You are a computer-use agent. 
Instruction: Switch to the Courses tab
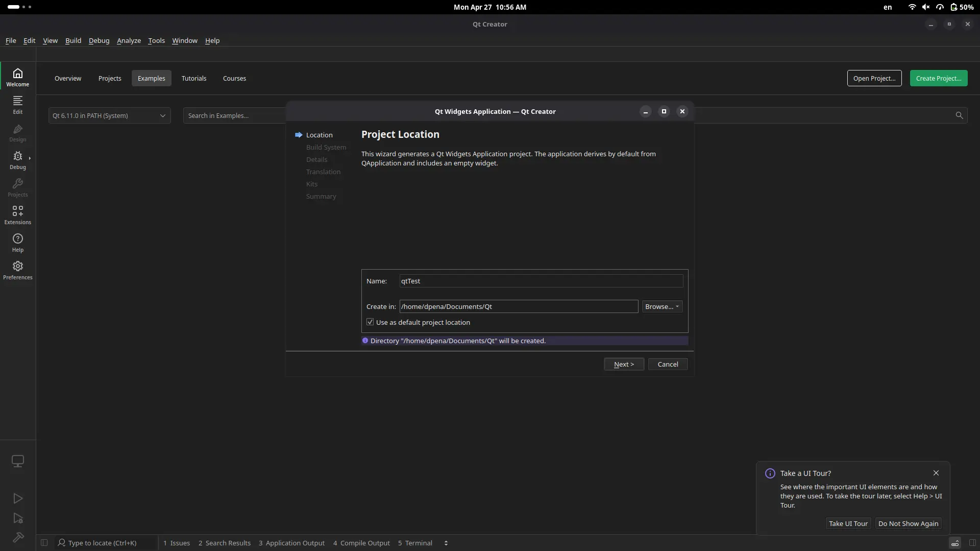234,78
